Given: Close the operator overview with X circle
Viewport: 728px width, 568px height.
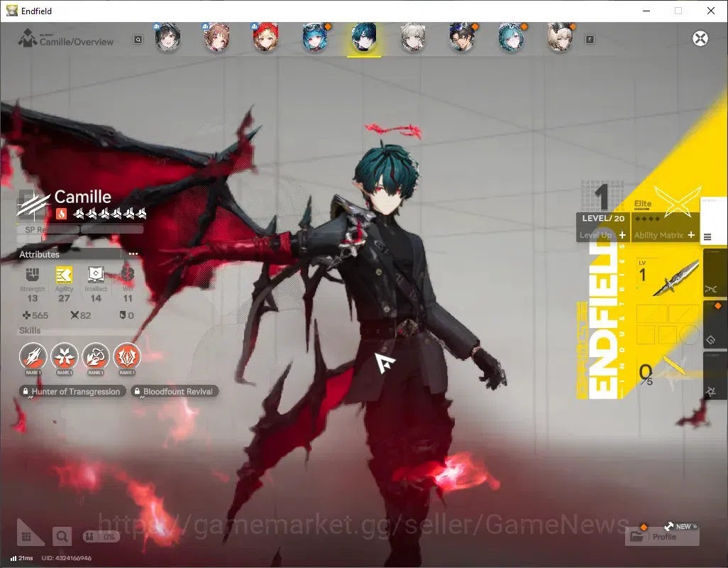Looking at the screenshot, I should coord(700,38).
